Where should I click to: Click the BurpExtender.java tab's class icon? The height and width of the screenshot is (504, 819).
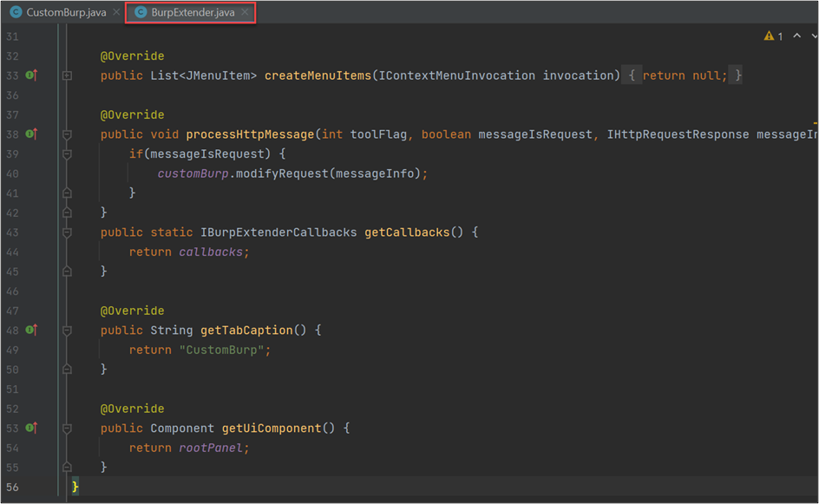click(141, 13)
